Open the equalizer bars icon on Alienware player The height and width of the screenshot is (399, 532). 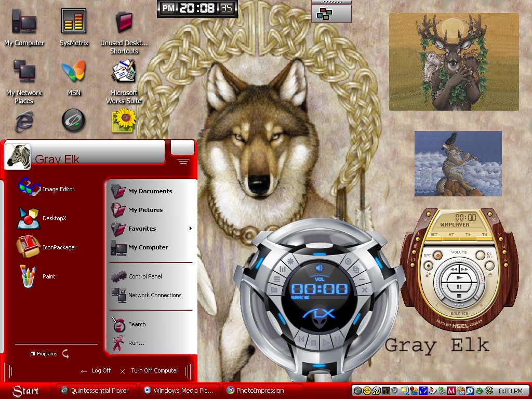(x=283, y=269)
